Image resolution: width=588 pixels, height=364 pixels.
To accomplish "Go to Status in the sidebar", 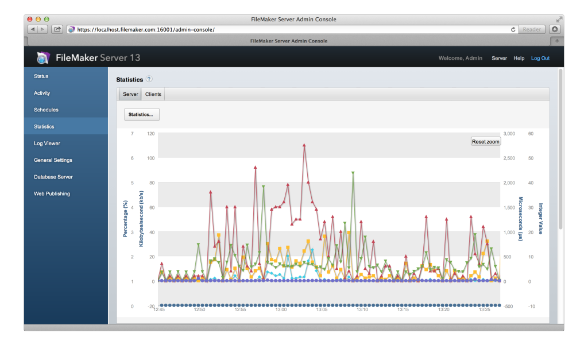I will (41, 76).
